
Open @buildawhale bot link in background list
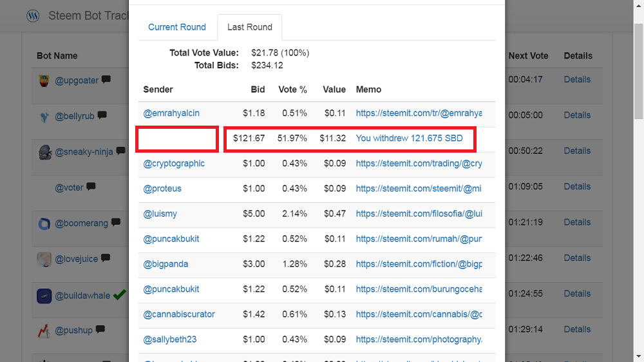point(82,296)
